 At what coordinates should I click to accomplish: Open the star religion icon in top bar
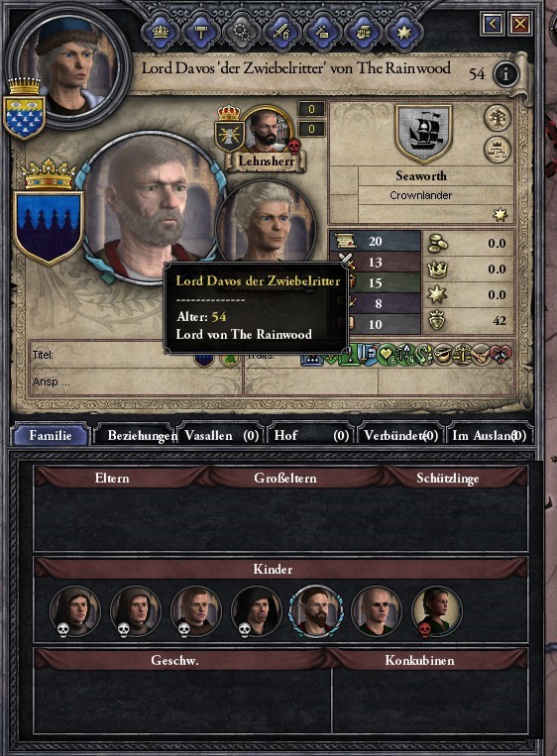point(403,33)
